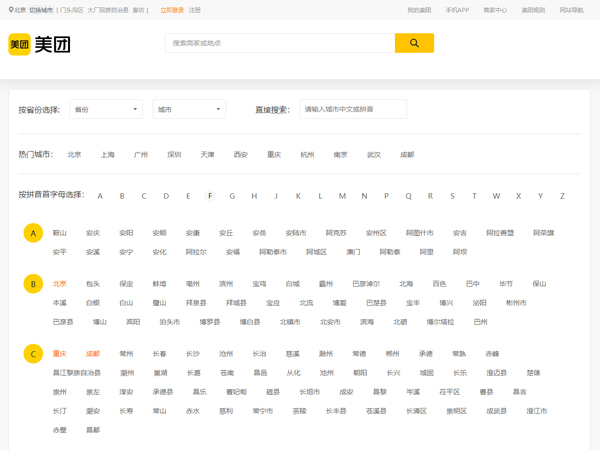Choose hot city 杭州
This screenshot has height=450, width=600.
tap(307, 155)
